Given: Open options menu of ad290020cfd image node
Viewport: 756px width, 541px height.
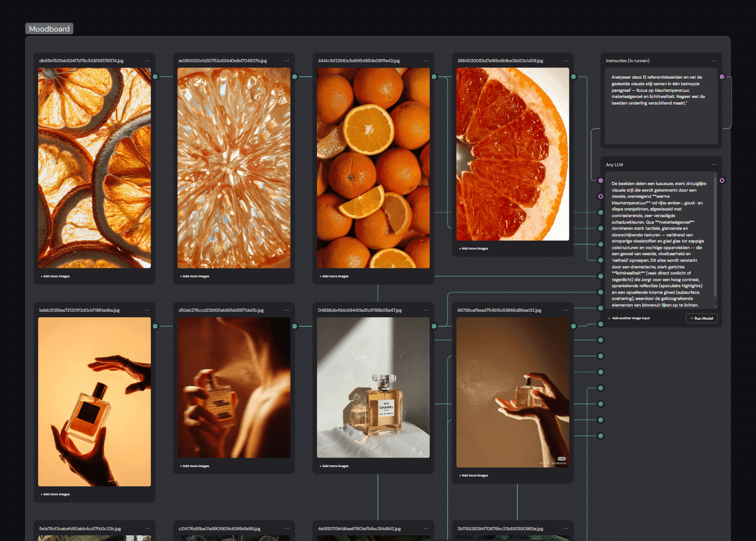Looking at the screenshot, I should (287, 61).
